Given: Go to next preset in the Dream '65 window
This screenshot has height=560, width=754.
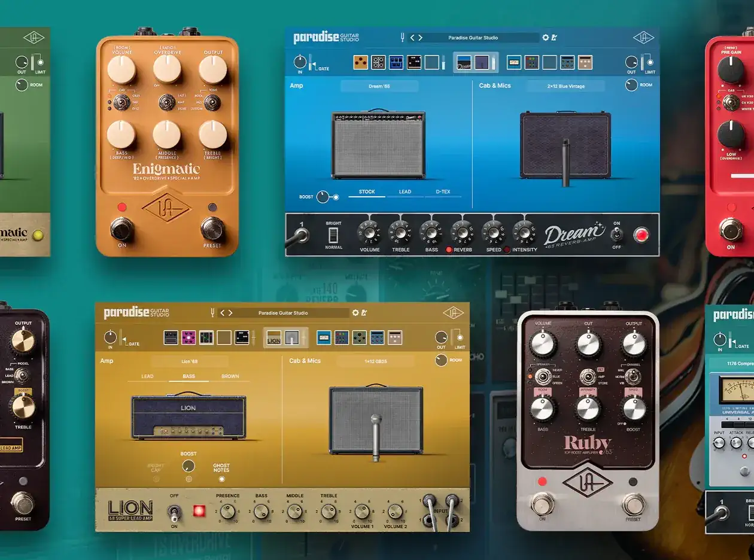Looking at the screenshot, I should click(421, 38).
